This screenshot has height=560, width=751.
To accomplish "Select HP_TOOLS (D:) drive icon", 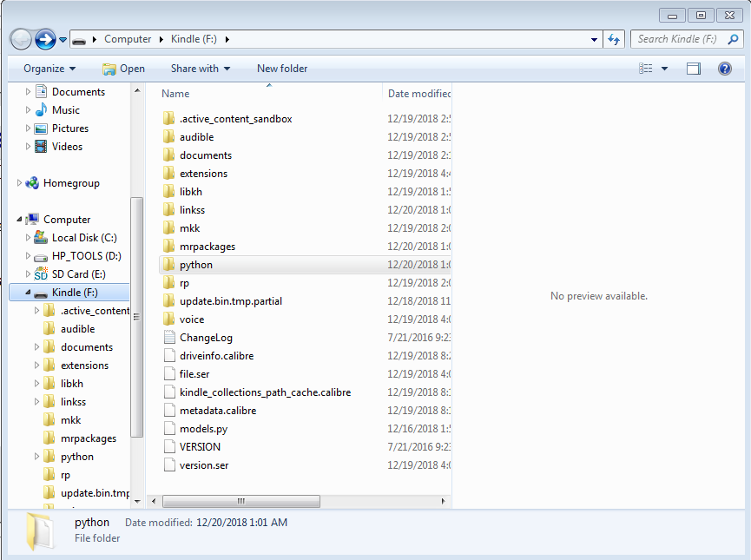I will 41,257.
